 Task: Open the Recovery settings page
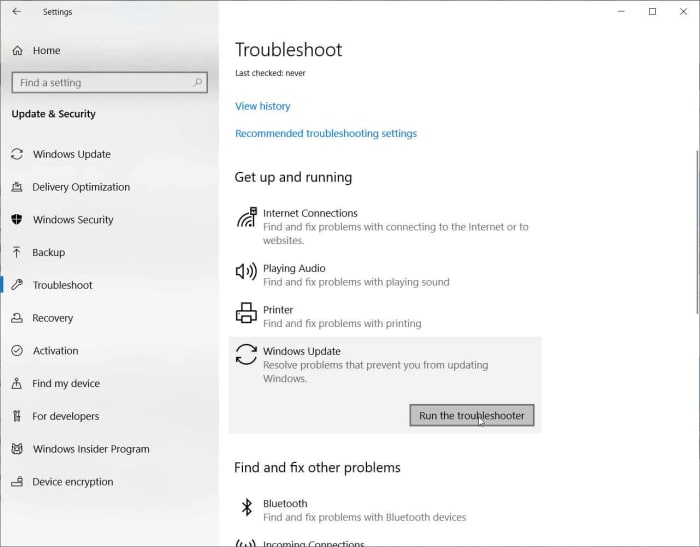tap(52, 318)
